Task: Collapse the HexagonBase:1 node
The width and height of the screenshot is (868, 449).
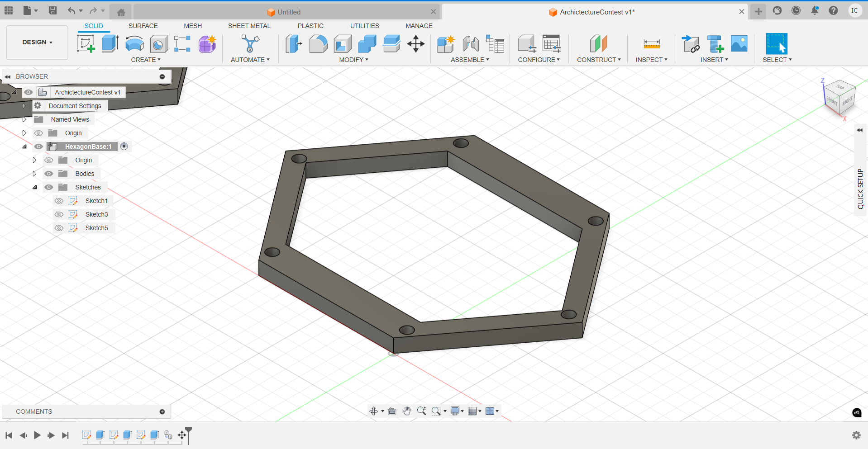Action: click(x=24, y=147)
